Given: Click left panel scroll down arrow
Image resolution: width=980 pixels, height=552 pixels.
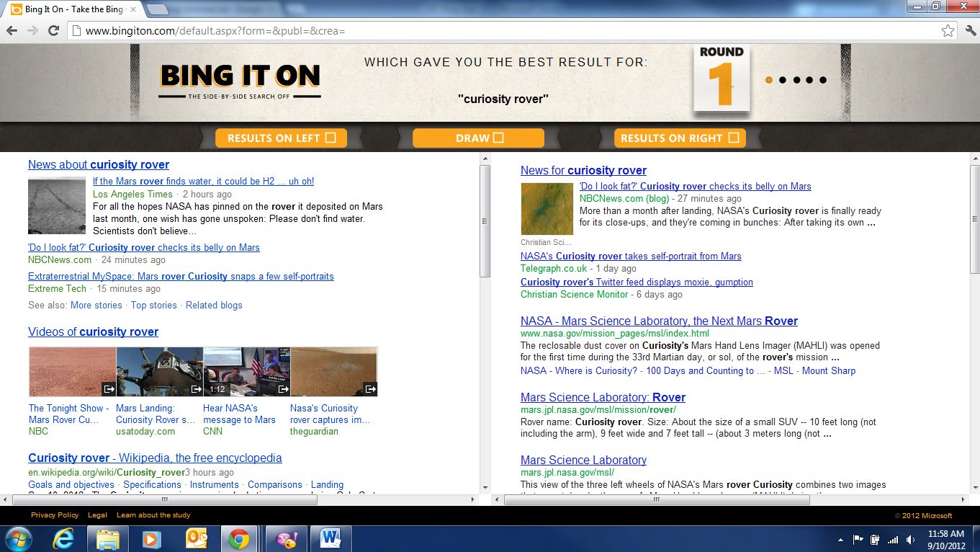Looking at the screenshot, I should tap(485, 488).
